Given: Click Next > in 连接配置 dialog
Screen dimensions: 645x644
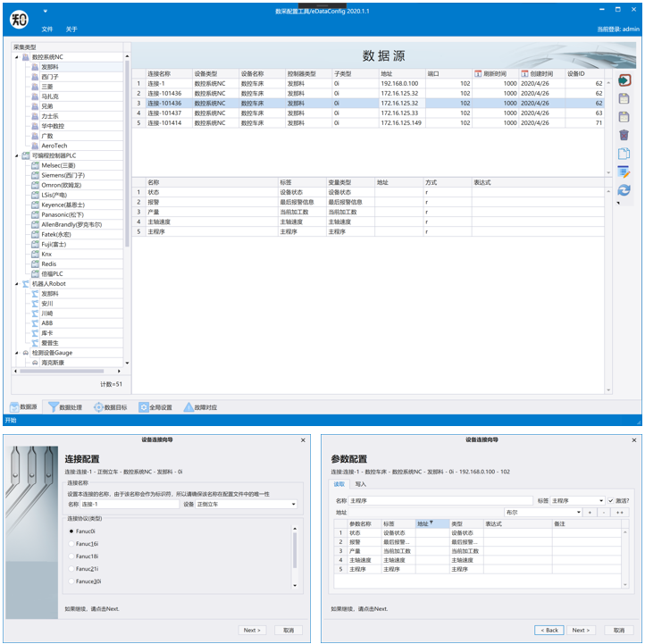Looking at the screenshot, I should 252,630.
